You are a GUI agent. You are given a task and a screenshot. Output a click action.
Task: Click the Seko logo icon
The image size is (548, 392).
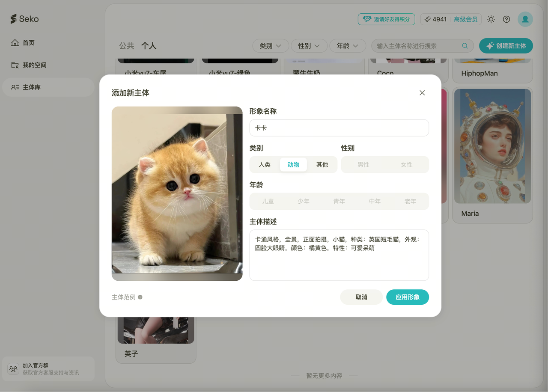(x=14, y=19)
